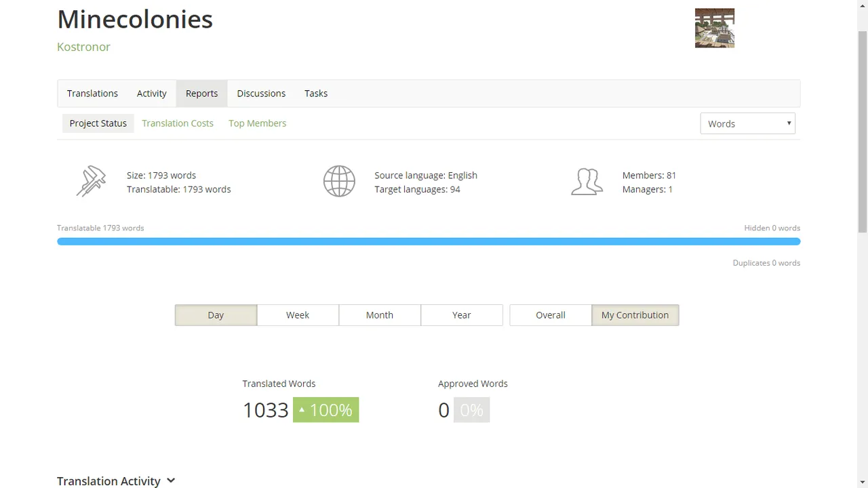
Task: Click the 'Managers: 1' text
Action: [x=648, y=189]
